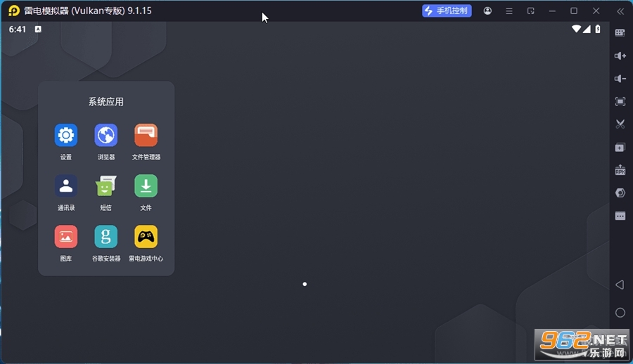Open the 文件 downloads app
633x364 pixels.
coord(146,186)
